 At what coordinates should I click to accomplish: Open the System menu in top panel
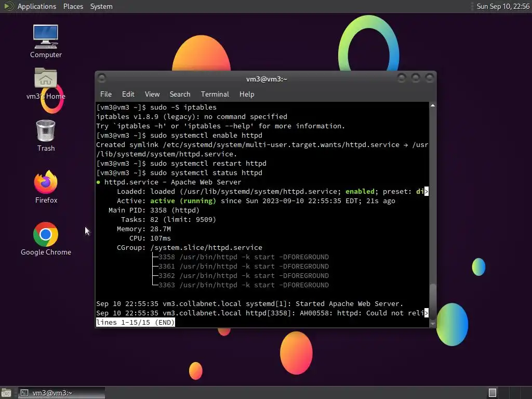[101, 6]
